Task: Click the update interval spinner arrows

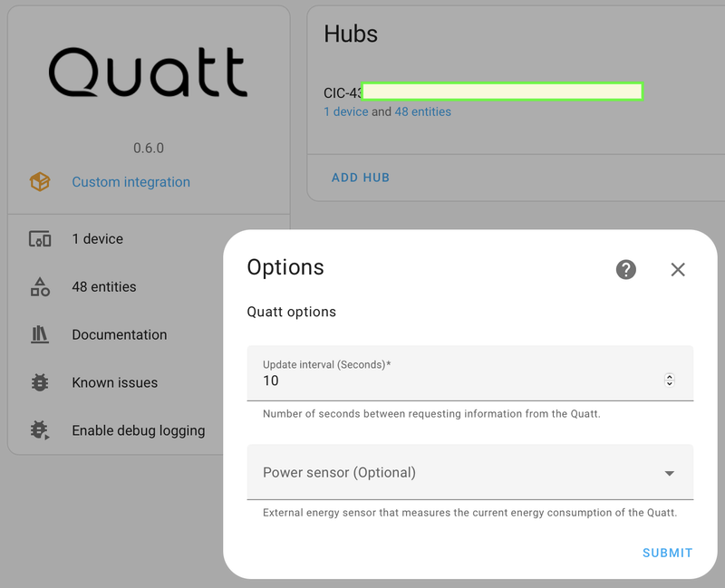Action: (670, 381)
